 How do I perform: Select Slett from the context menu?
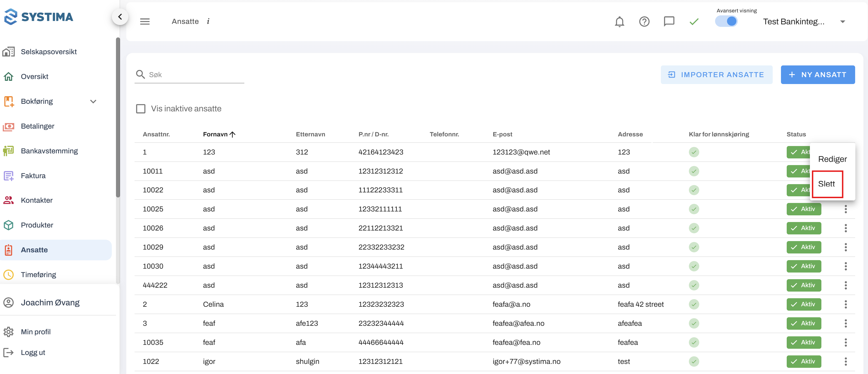(827, 184)
